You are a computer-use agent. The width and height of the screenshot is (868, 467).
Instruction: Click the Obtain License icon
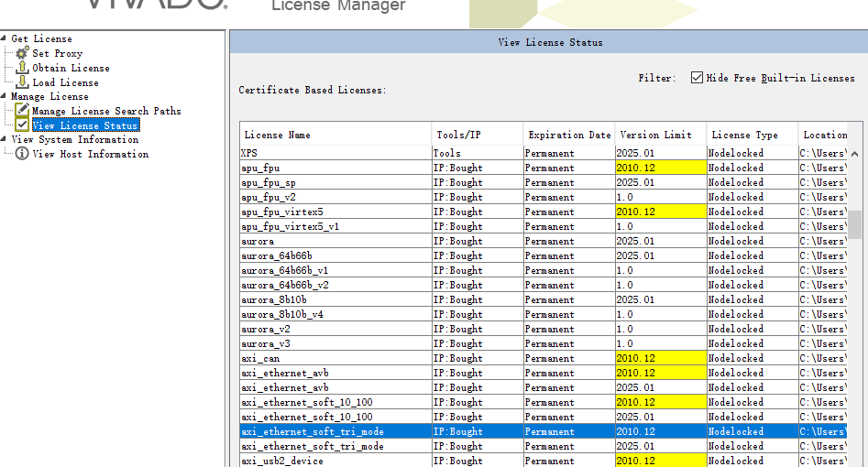[x=22, y=68]
